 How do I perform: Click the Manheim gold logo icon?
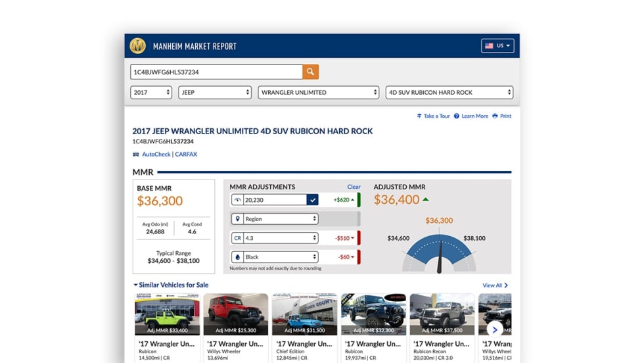(137, 46)
